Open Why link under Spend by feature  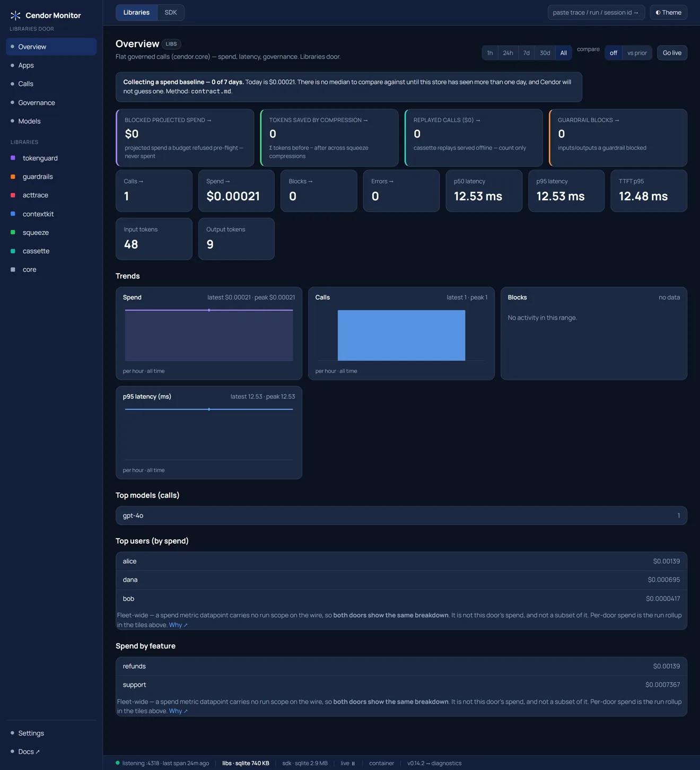[178, 711]
